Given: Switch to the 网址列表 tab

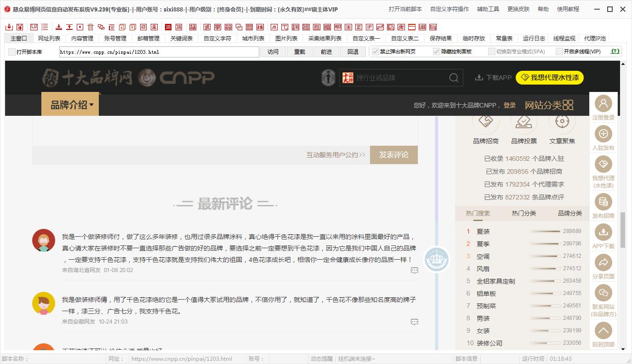Looking at the screenshot, I should click(x=49, y=39).
